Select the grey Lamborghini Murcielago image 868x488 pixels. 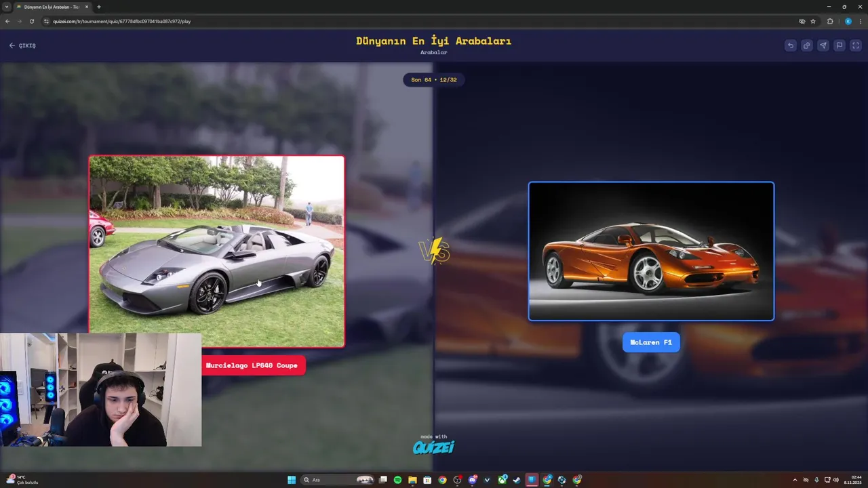pos(216,251)
